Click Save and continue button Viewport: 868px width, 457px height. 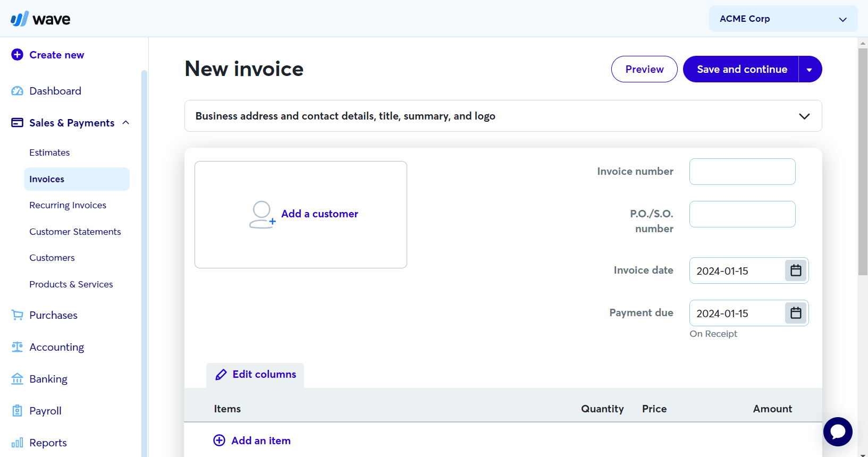tap(741, 70)
